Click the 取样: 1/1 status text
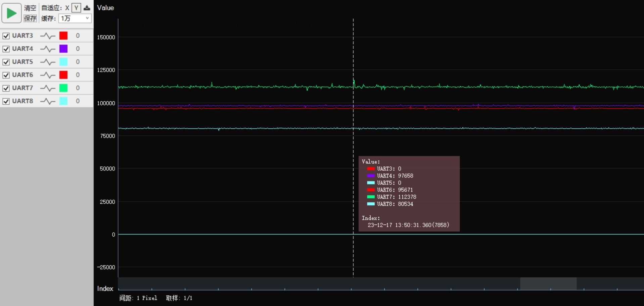This screenshot has height=306, width=644. (x=179, y=298)
